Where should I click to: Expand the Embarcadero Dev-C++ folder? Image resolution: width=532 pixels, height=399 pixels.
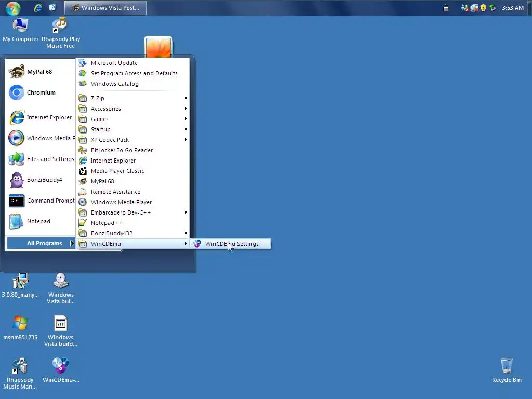coord(133,212)
